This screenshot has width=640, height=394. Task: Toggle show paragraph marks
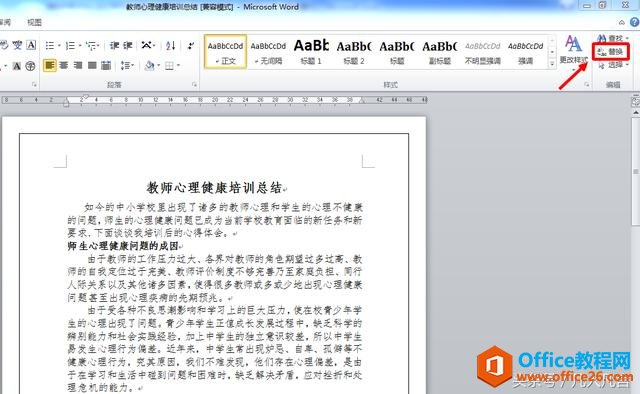(191, 45)
